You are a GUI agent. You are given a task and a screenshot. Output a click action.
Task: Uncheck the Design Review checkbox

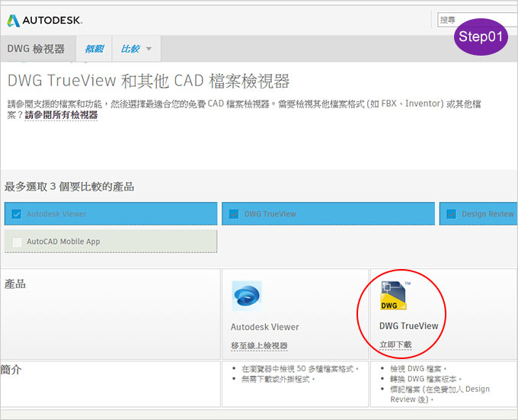(x=451, y=214)
